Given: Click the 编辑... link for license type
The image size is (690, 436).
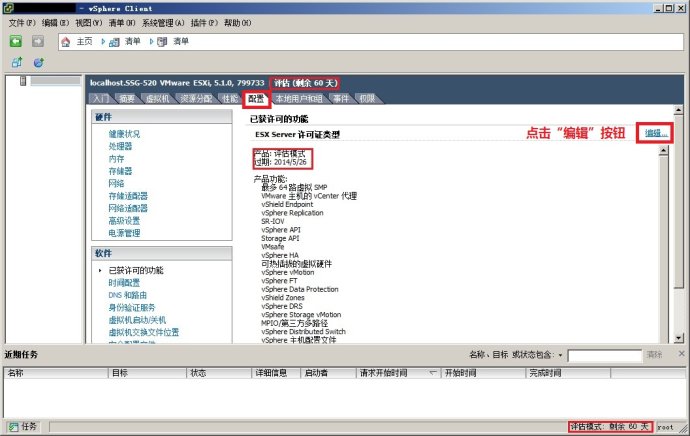Looking at the screenshot, I should click(x=656, y=133).
